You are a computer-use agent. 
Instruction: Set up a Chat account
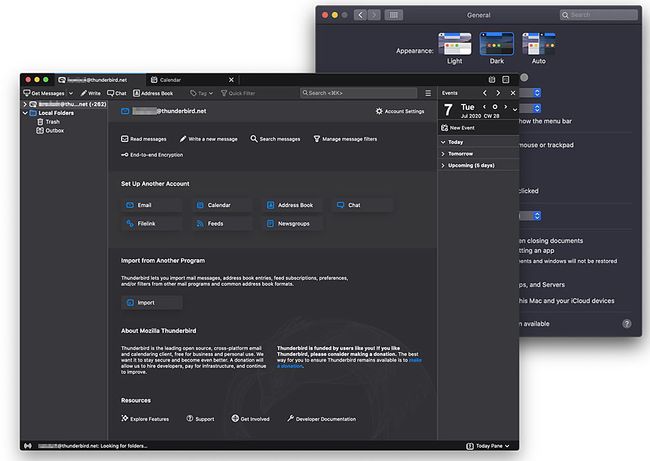tap(363, 205)
